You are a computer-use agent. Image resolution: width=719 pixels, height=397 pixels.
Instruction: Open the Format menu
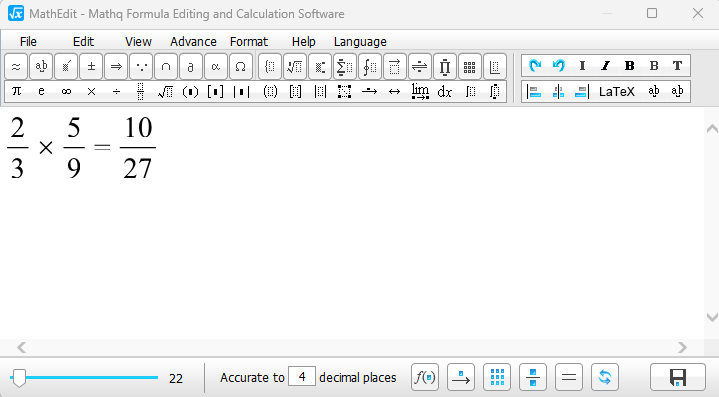pos(249,42)
